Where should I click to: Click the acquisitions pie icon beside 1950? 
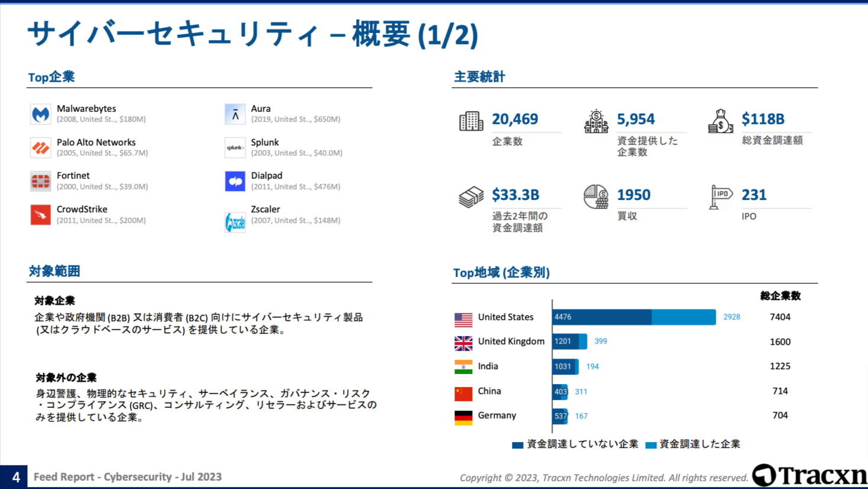pos(596,197)
